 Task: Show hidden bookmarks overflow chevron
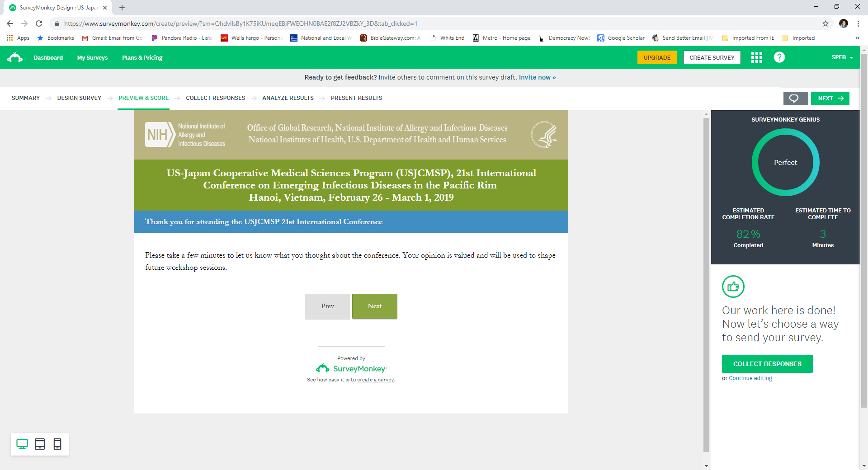[857, 38]
